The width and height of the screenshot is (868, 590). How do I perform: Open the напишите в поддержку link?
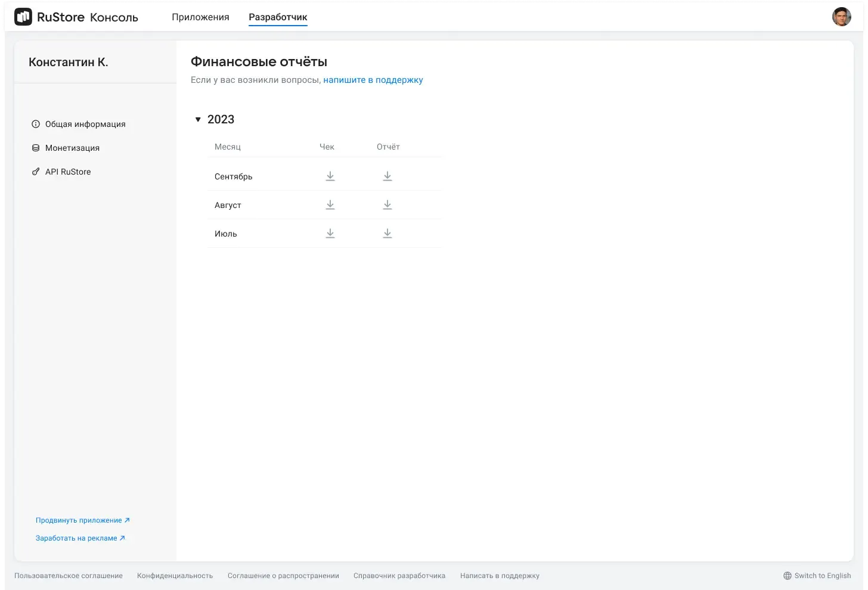click(x=373, y=79)
